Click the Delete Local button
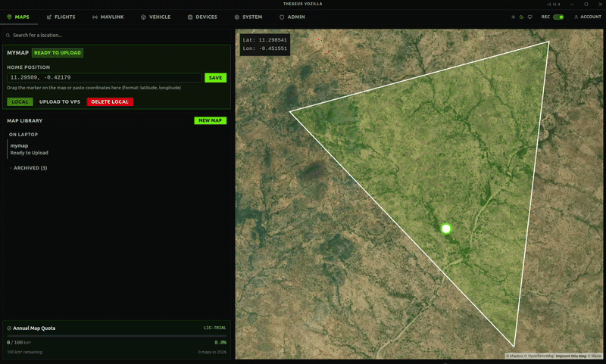Image resolution: width=606 pixels, height=364 pixels. pyautogui.click(x=110, y=101)
